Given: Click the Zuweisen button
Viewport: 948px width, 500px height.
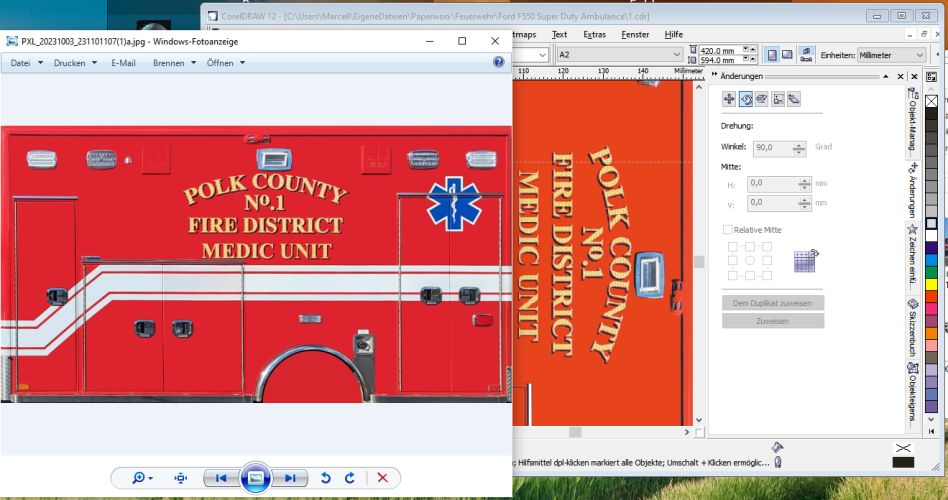Looking at the screenshot, I should [773, 321].
